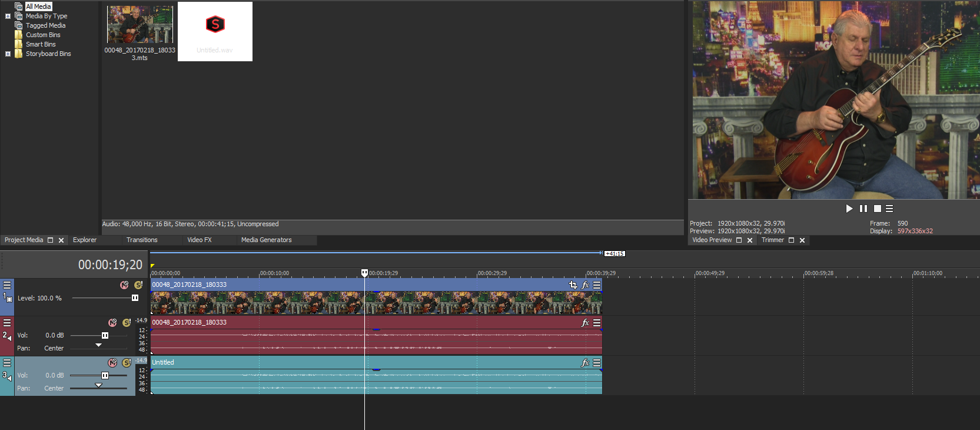
Task: Open track 1 header hamburger menu
Action: coord(7,285)
